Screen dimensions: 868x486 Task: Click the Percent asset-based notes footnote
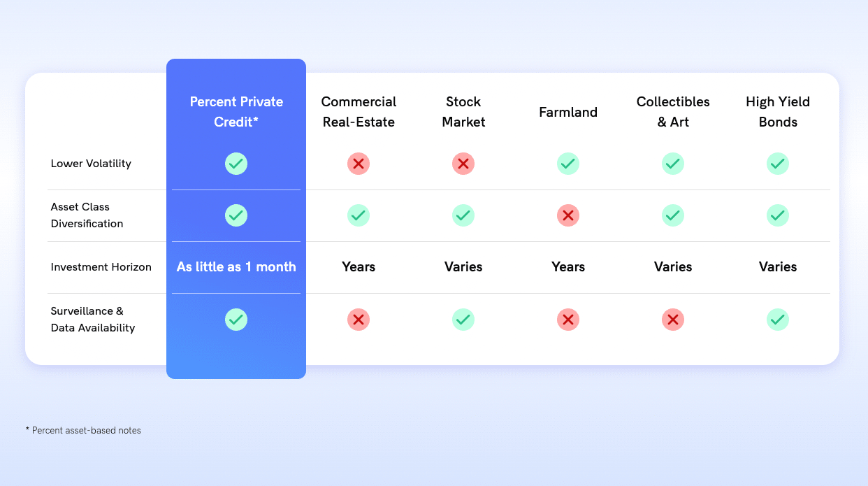point(83,431)
